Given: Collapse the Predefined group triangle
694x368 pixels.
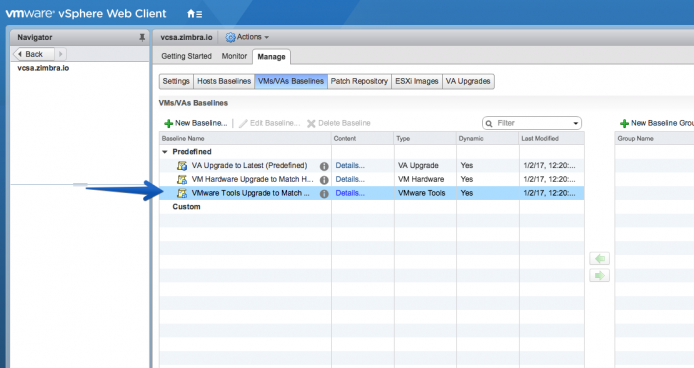Looking at the screenshot, I should [x=165, y=152].
